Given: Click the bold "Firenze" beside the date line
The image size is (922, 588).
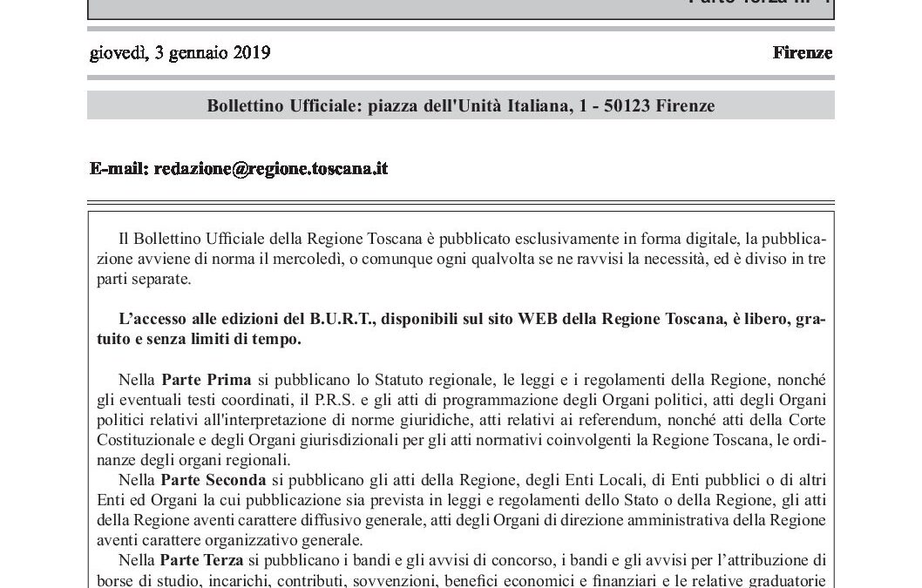Looking at the screenshot, I should click(x=803, y=53).
